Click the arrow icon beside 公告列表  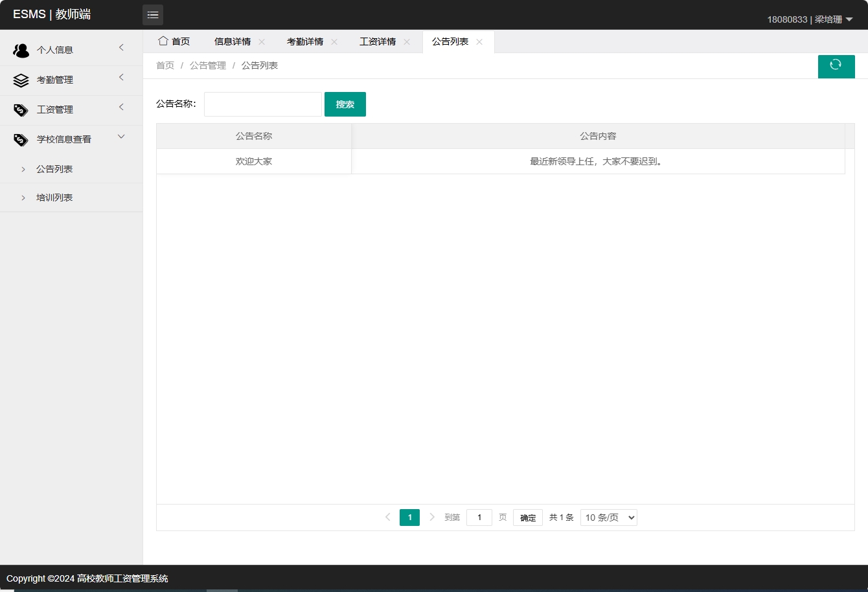(x=25, y=169)
